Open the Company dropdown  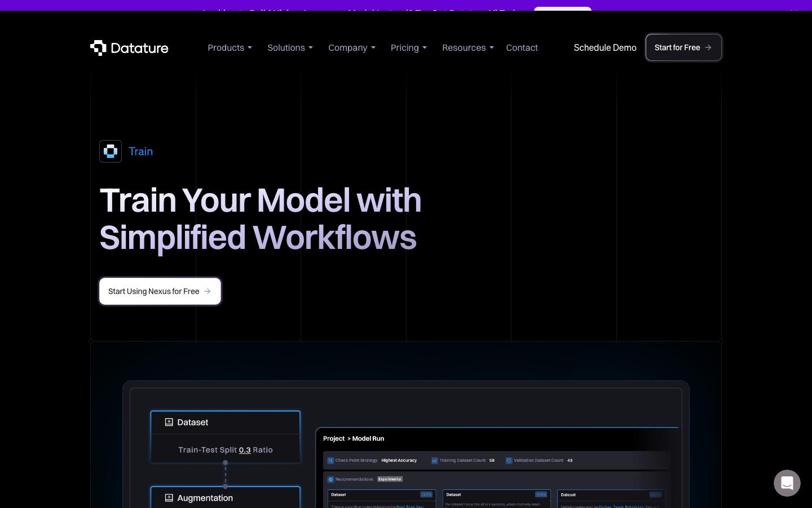pyautogui.click(x=352, y=48)
